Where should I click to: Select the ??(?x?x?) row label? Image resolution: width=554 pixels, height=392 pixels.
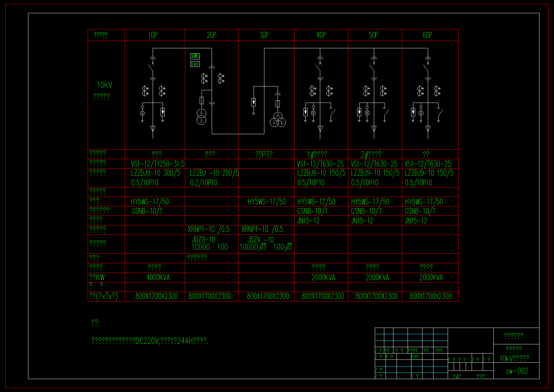click(x=104, y=296)
